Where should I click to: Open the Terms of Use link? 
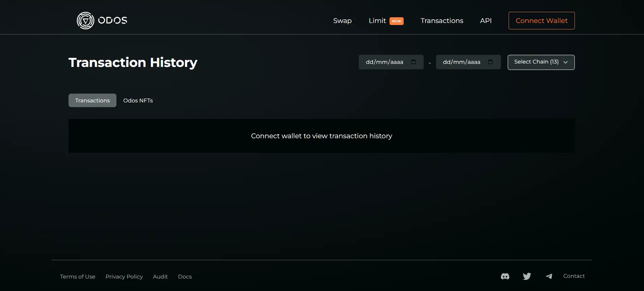point(78,276)
